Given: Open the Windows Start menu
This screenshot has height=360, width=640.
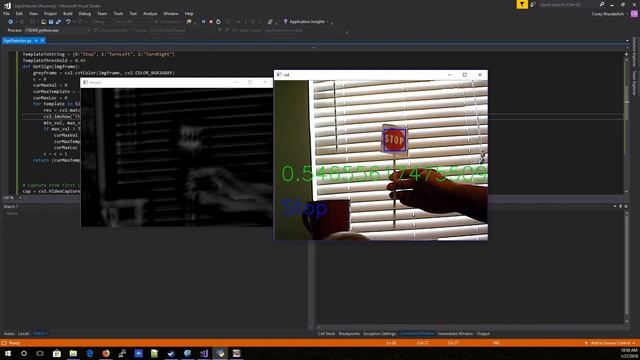Looking at the screenshot, I should click(x=8, y=353).
